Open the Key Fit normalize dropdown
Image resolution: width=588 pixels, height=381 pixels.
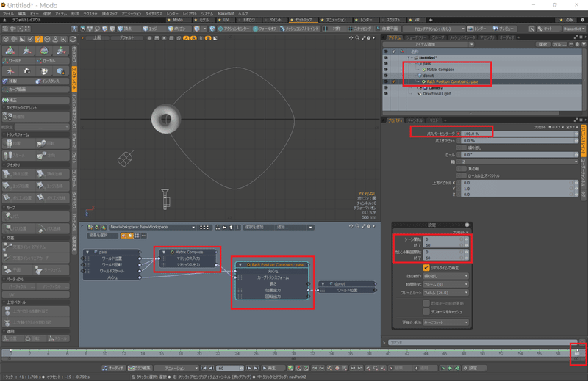pyautogui.click(x=446, y=322)
